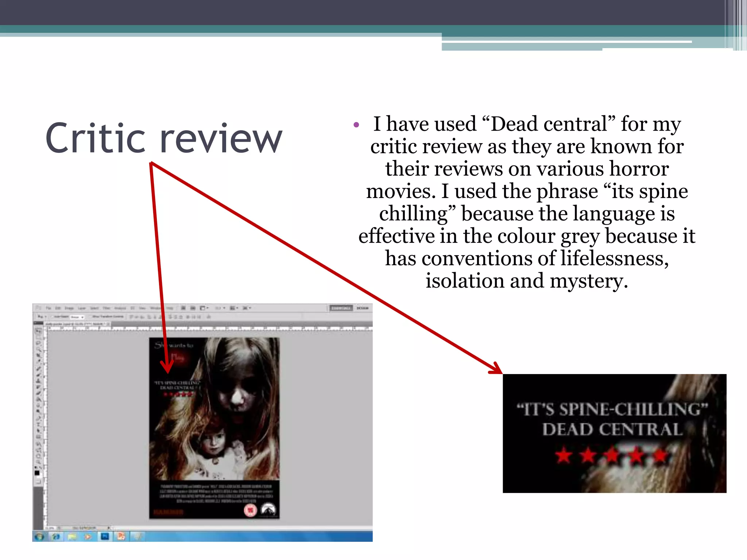The height and width of the screenshot is (560, 747).
Task: Click the poster canvas in Photoshop
Action: point(214,428)
